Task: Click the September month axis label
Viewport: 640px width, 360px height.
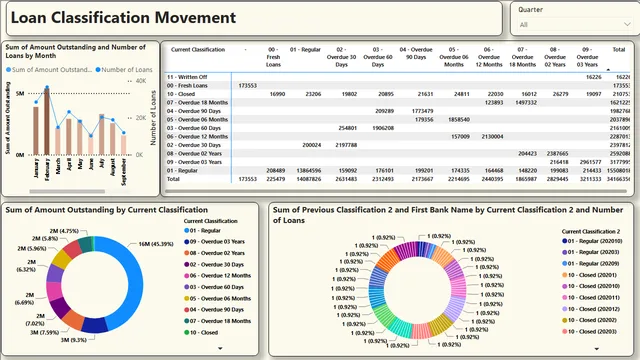Action: click(x=124, y=172)
